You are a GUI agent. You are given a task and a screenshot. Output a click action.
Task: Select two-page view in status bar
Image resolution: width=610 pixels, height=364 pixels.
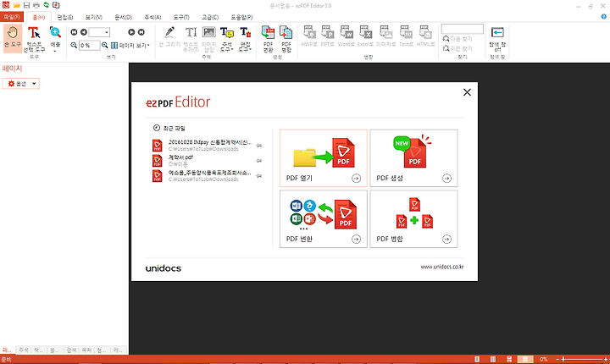click(x=493, y=359)
